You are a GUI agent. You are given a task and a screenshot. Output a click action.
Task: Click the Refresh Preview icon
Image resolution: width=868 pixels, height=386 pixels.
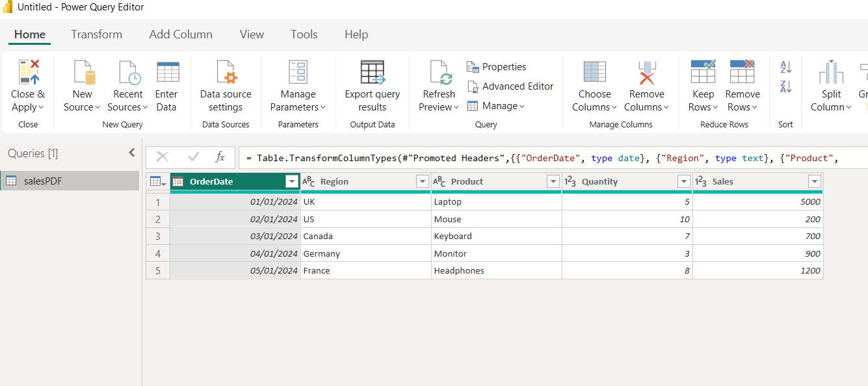point(439,73)
